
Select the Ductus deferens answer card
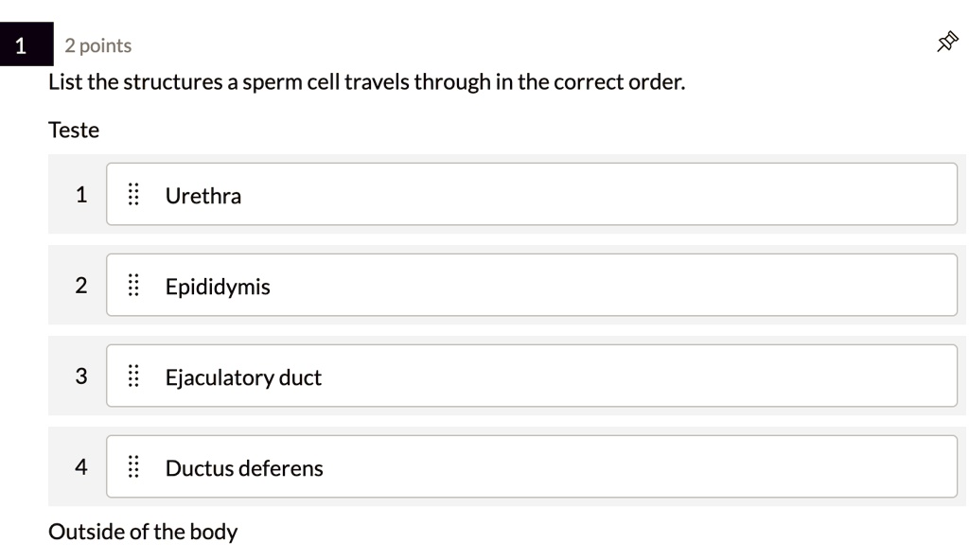pos(530,466)
